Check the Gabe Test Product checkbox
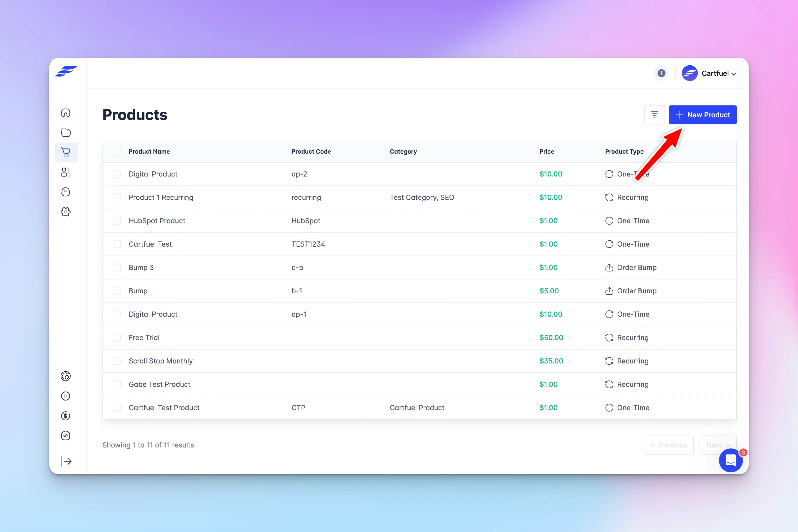Viewport: 798px width, 532px height. 117,384
